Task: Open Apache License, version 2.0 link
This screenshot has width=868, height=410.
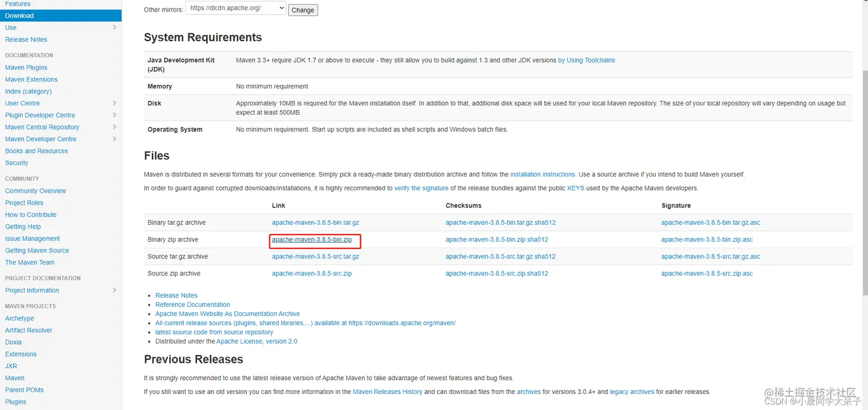Action: [257, 341]
